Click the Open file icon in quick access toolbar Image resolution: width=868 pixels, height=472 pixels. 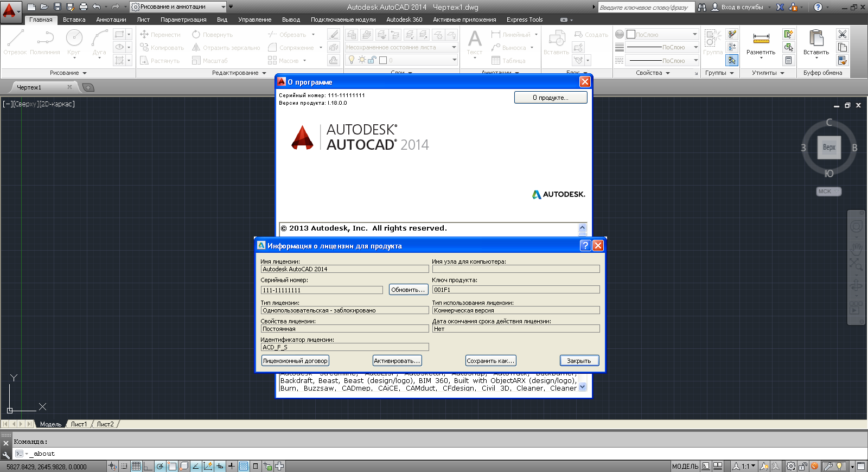(44, 7)
